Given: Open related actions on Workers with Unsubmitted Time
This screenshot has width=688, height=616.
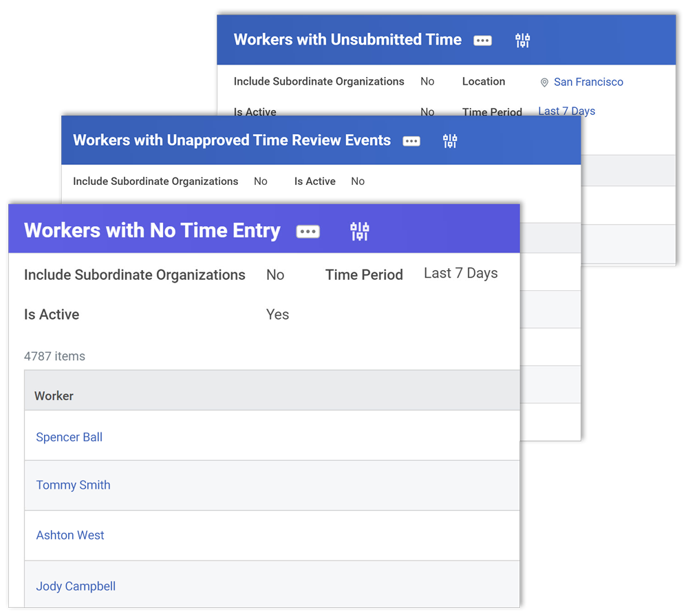Looking at the screenshot, I should pos(482,41).
